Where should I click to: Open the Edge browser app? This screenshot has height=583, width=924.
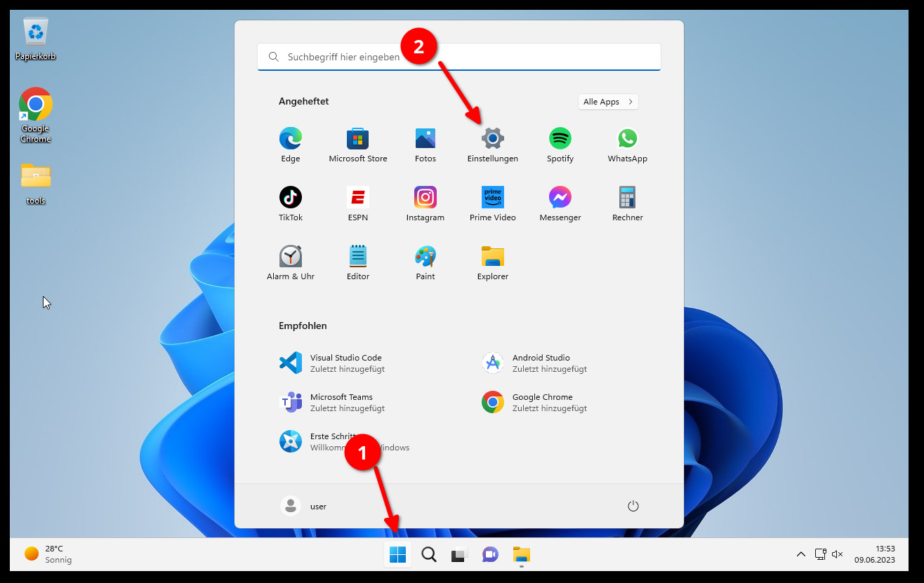pyautogui.click(x=291, y=145)
